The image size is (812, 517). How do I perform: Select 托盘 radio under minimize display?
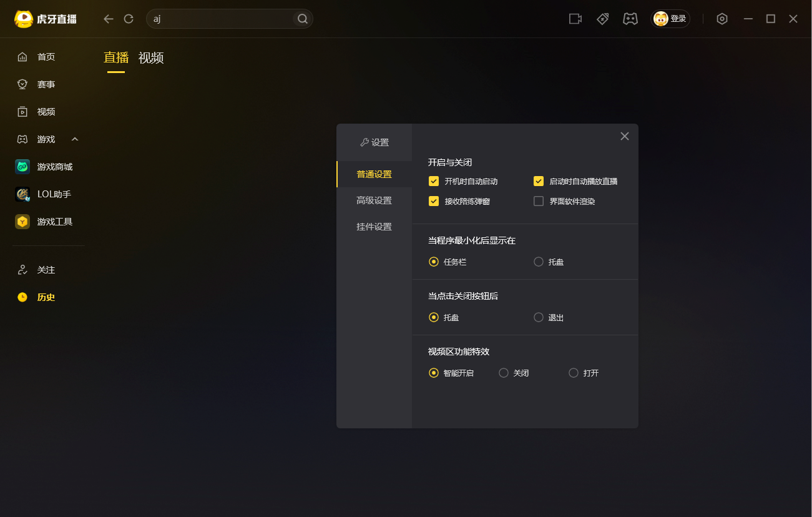pos(539,262)
